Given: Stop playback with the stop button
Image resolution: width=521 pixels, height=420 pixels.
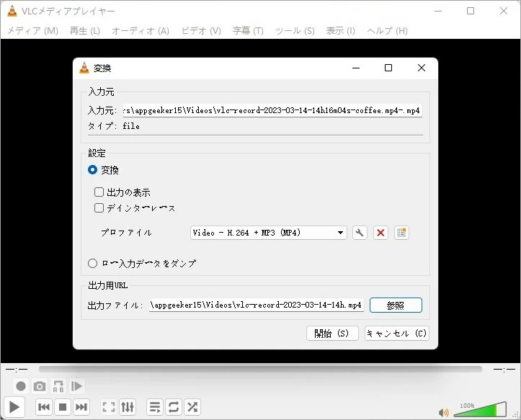Looking at the screenshot, I should [63, 407].
